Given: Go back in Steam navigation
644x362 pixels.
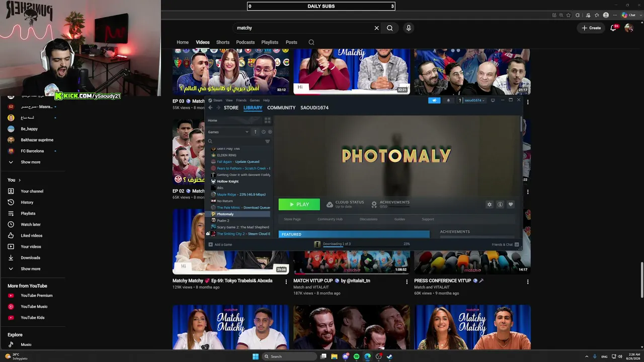Looking at the screenshot, I should (210, 108).
